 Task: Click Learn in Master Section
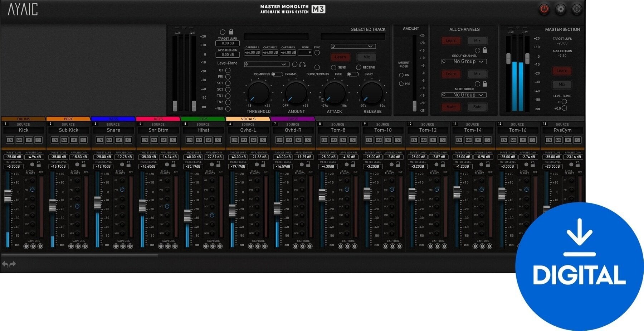[562, 71]
